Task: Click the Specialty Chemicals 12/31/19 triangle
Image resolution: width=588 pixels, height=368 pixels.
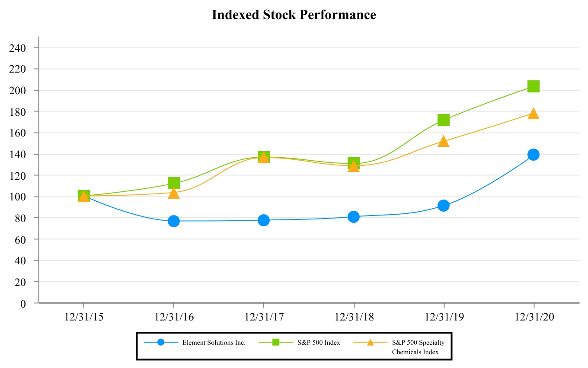Action: click(443, 141)
